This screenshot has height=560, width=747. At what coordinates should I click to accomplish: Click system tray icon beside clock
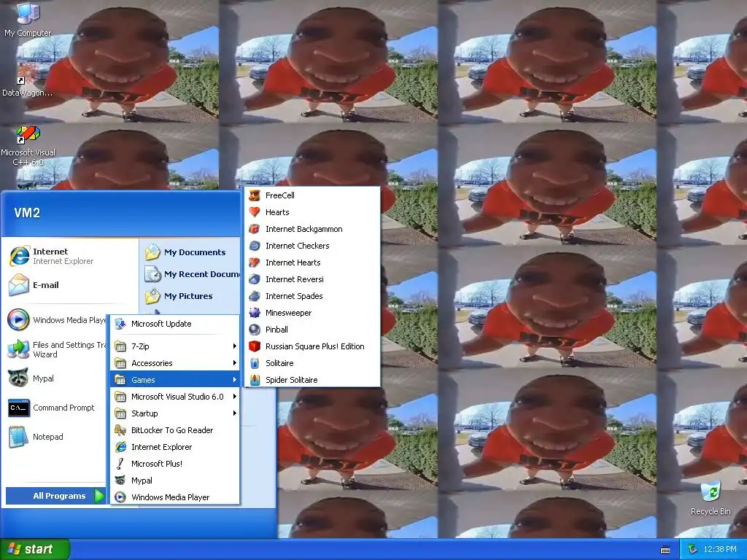pyautogui.click(x=693, y=550)
